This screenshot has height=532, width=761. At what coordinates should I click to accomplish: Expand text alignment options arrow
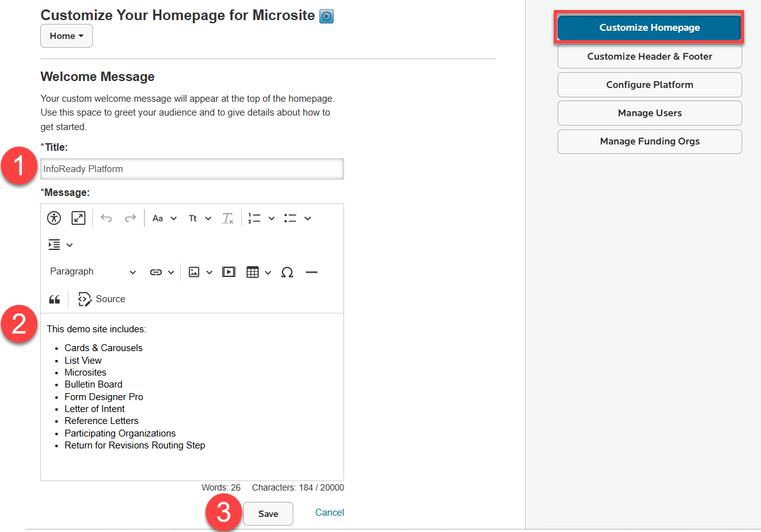[70, 245]
